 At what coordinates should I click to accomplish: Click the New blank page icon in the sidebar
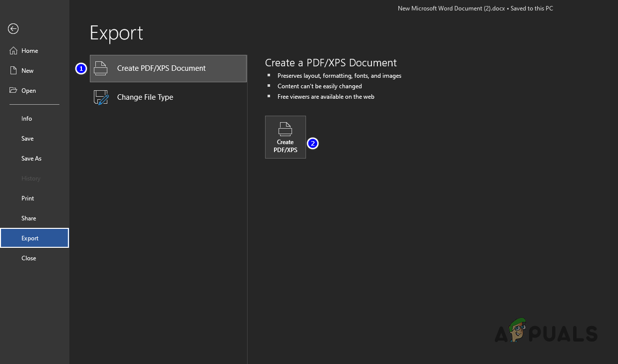pos(13,71)
